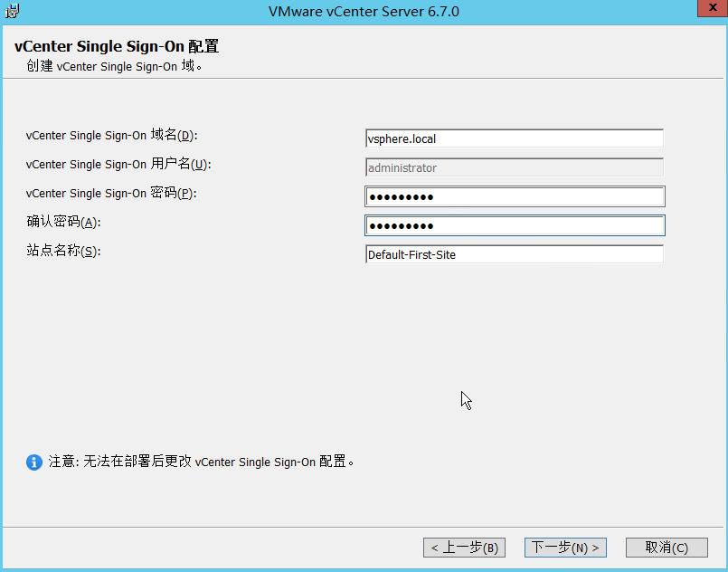Click the 密码(P) label
This screenshot has width=728, height=572.
(111, 193)
